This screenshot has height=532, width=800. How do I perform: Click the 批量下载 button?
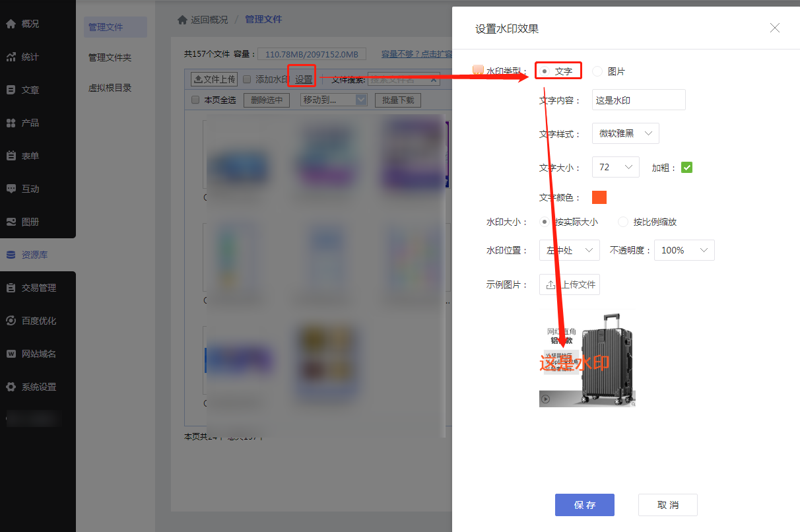coord(397,100)
